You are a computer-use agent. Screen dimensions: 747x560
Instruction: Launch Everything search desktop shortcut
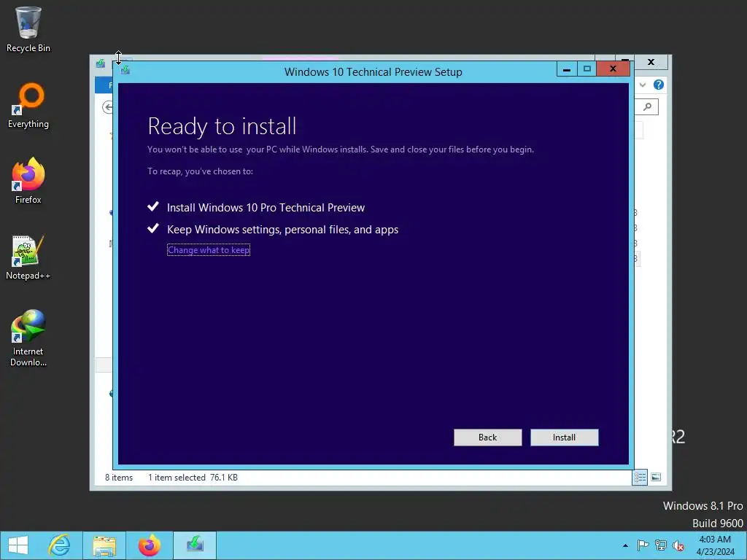pyautogui.click(x=28, y=106)
